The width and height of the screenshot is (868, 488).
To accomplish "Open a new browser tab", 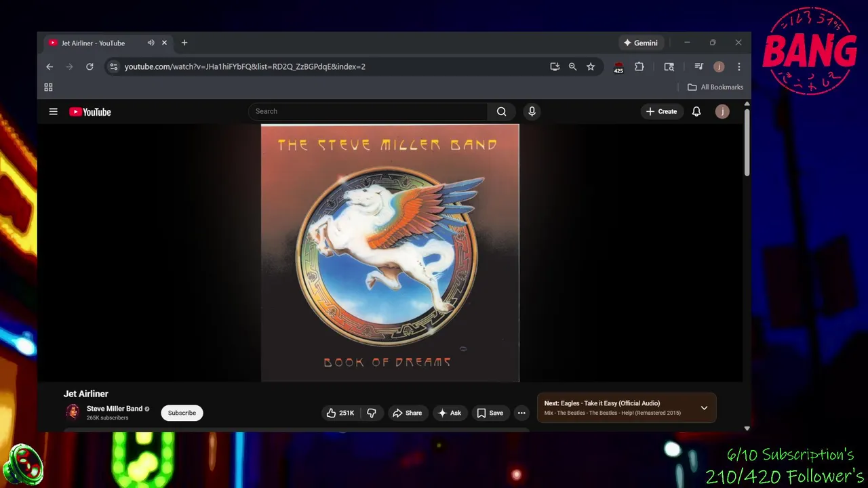I will (184, 43).
